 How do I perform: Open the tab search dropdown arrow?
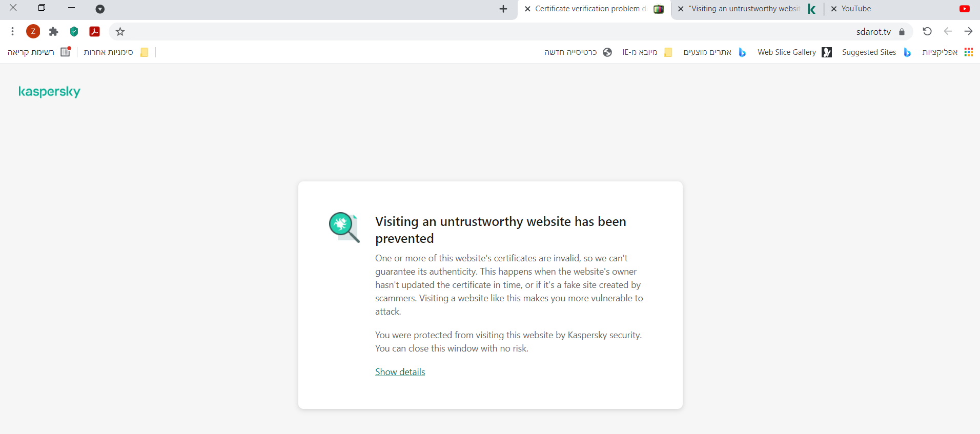100,9
